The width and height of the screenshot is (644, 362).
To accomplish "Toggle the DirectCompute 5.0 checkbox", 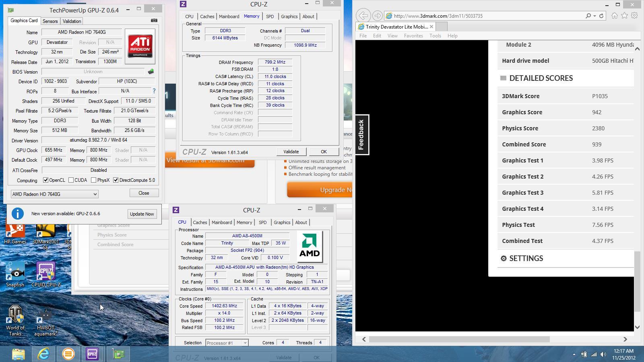I will [116, 180].
